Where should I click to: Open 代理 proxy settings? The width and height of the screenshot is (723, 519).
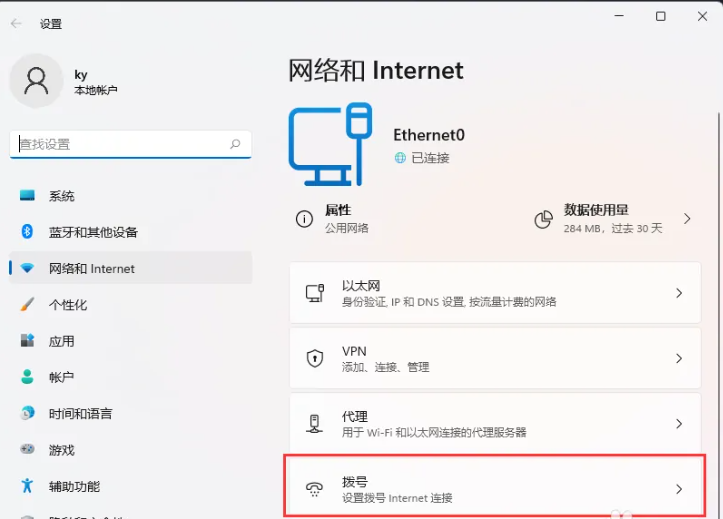[495, 424]
